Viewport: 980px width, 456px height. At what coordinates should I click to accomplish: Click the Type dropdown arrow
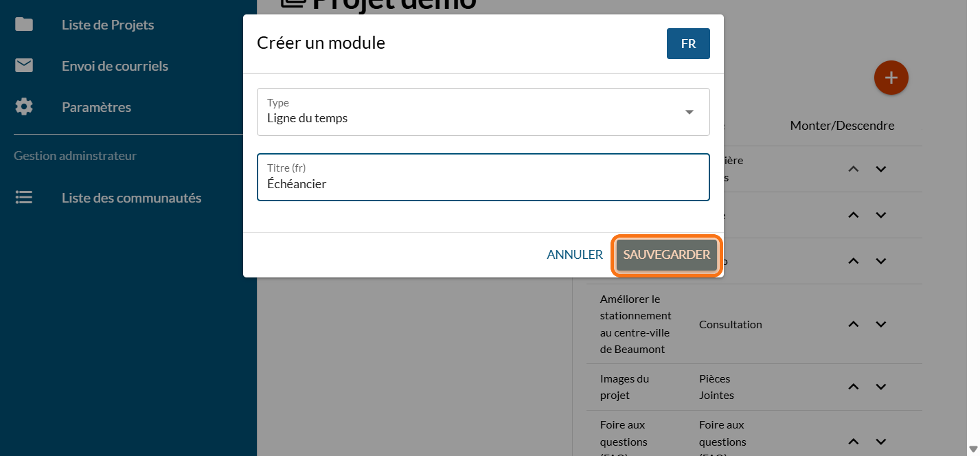pos(690,112)
